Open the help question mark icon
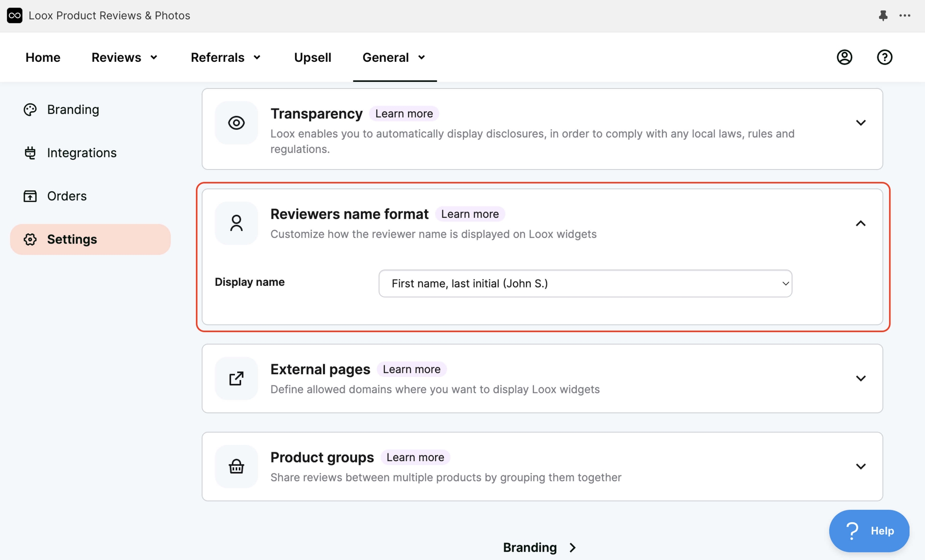 [884, 57]
